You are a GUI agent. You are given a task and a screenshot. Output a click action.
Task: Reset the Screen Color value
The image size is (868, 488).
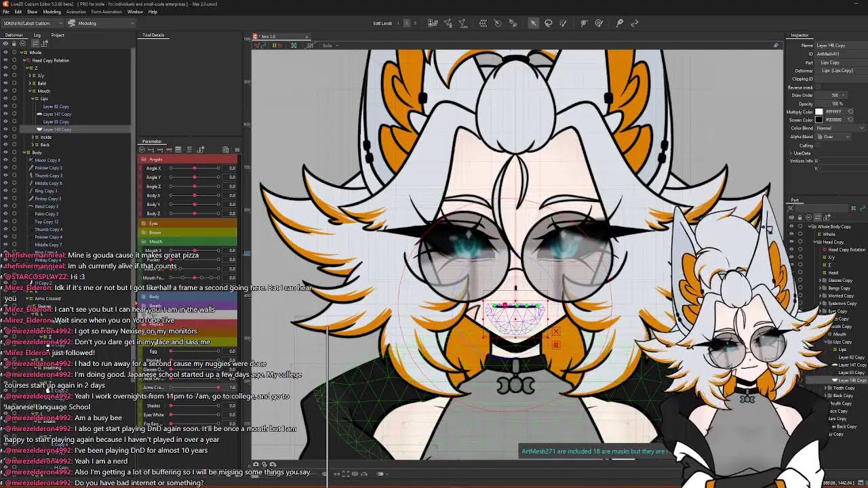pos(850,120)
